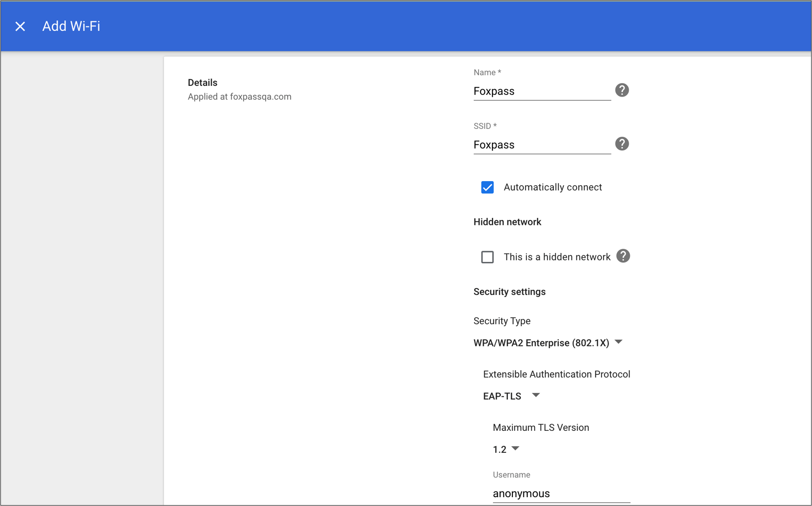
Task: Select 'Hidden network' heading
Action: (x=507, y=222)
